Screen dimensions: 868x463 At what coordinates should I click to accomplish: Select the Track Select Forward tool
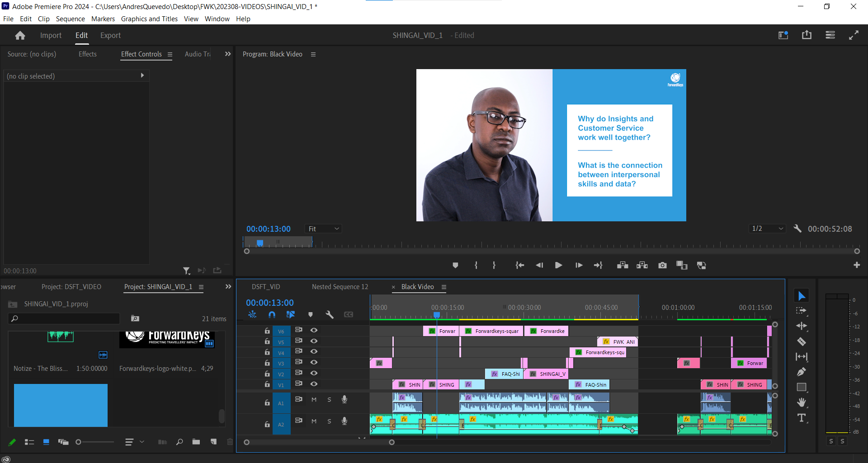pyautogui.click(x=802, y=311)
